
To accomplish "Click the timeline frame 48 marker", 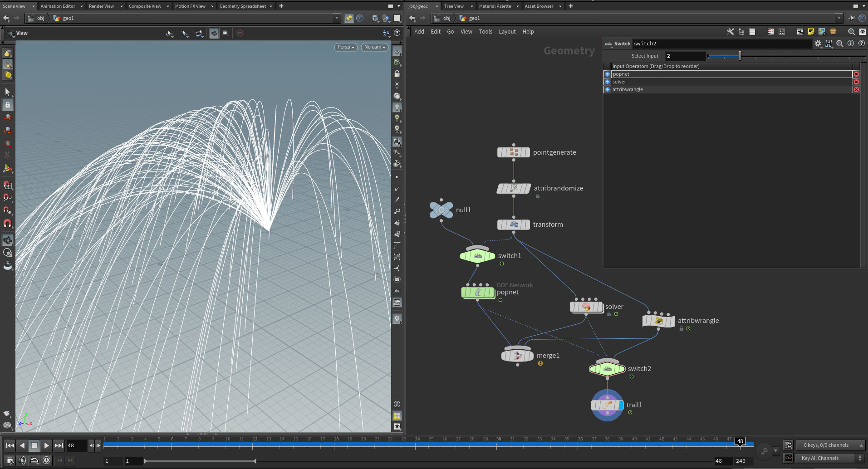I will 740,441.
